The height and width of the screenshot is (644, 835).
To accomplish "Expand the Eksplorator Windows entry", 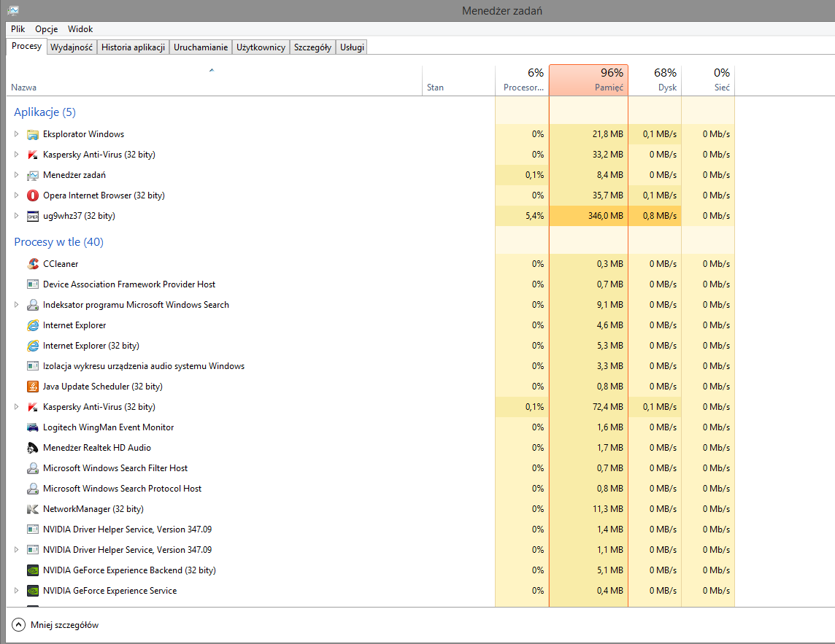I will click(17, 134).
